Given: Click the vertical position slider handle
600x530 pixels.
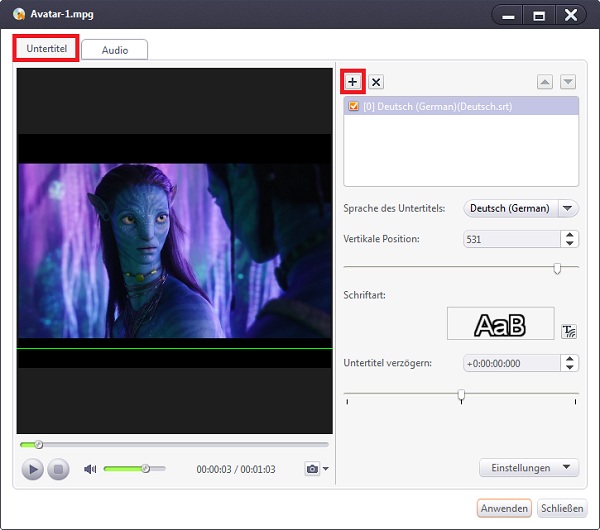Looking at the screenshot, I should coord(557,269).
